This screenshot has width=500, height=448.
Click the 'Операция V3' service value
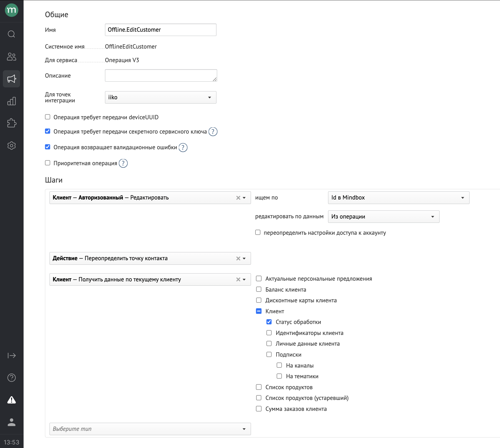[x=122, y=60]
